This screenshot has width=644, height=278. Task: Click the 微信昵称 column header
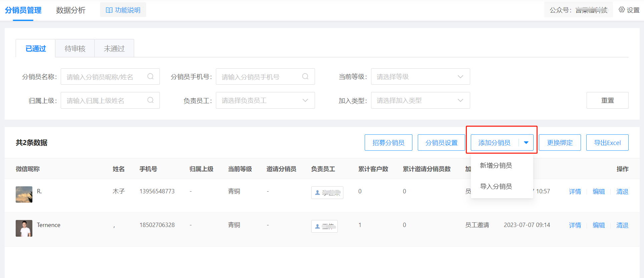[x=28, y=169]
